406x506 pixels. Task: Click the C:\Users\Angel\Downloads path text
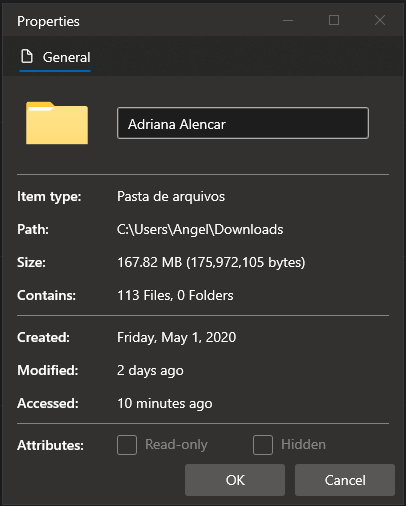[200, 229]
